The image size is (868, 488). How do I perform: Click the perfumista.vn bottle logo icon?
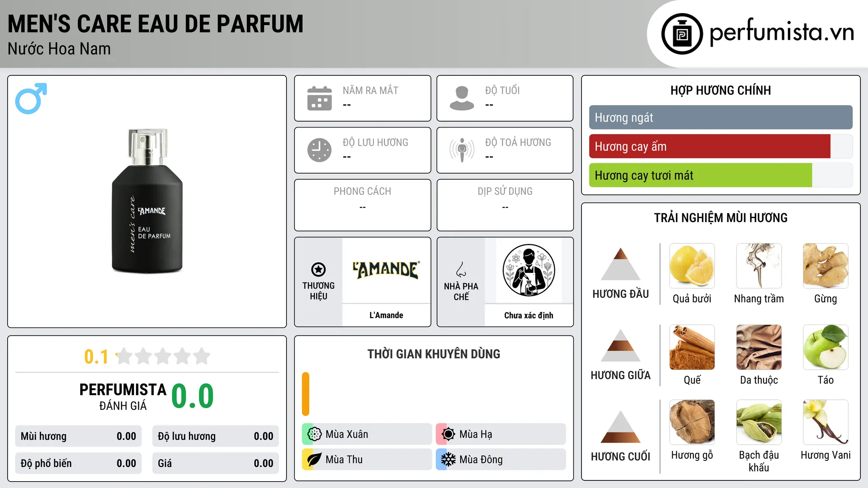pyautogui.click(x=682, y=34)
